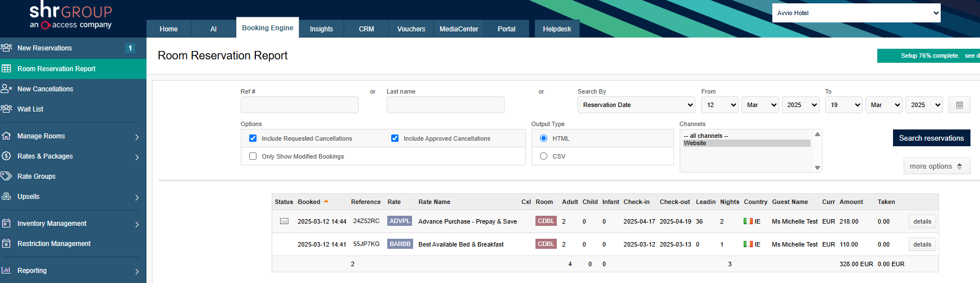The height and width of the screenshot is (283, 980).
Task: Click the Manage Rooms house icon
Action: pyautogui.click(x=7, y=136)
